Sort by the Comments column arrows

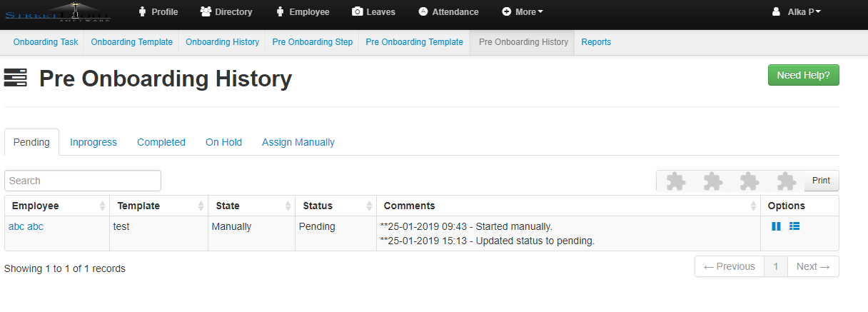coord(754,206)
